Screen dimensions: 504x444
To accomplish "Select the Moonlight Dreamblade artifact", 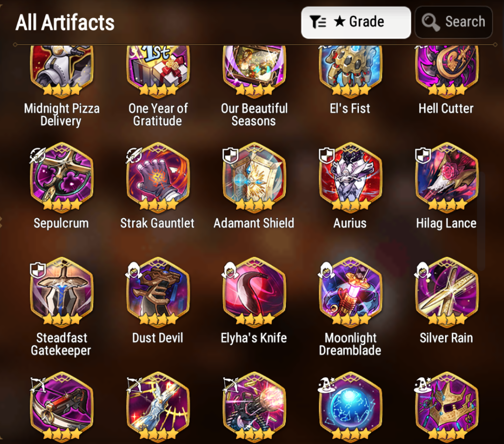I will 351,292.
